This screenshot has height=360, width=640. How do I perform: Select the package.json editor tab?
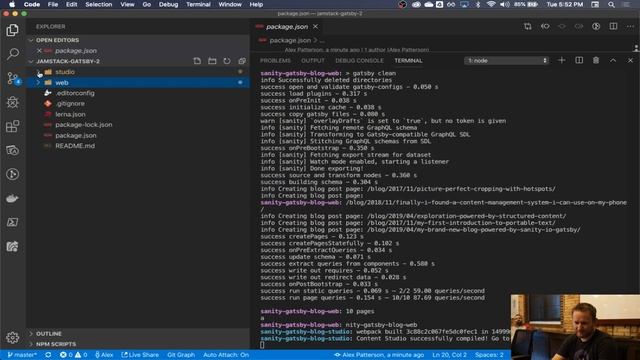click(287, 27)
